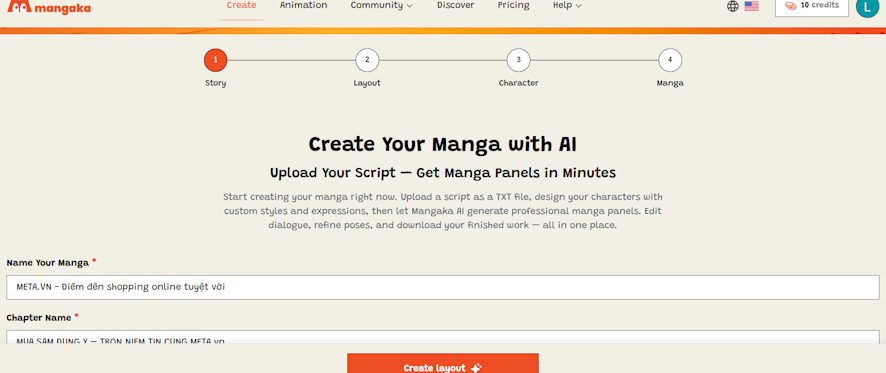The height and width of the screenshot is (373, 886).
Task: Go to step 4 Manga circle
Action: point(670,60)
